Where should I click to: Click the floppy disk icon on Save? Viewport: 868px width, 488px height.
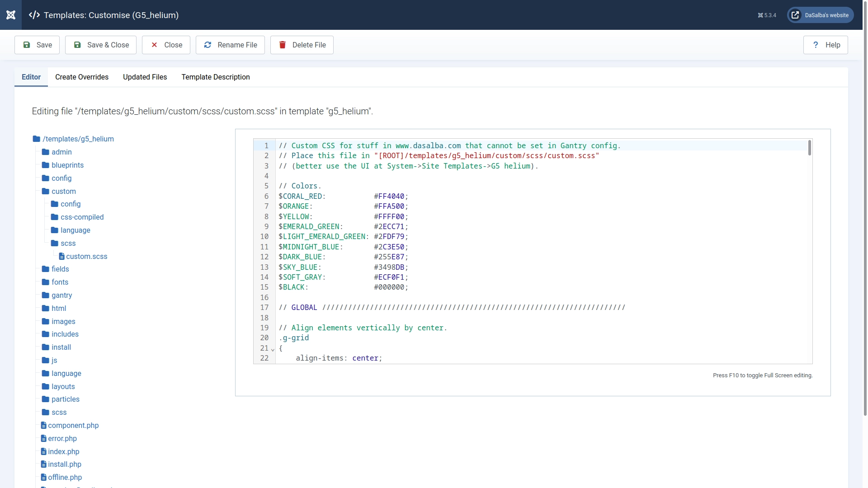[27, 45]
